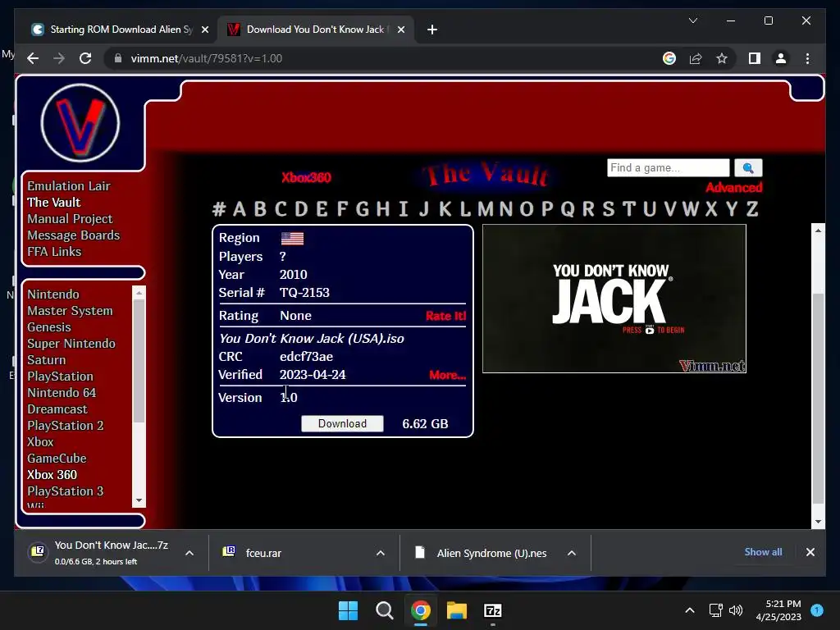Viewport: 840px width, 630px height.
Task: Select GameCube in system list
Action: tap(57, 459)
